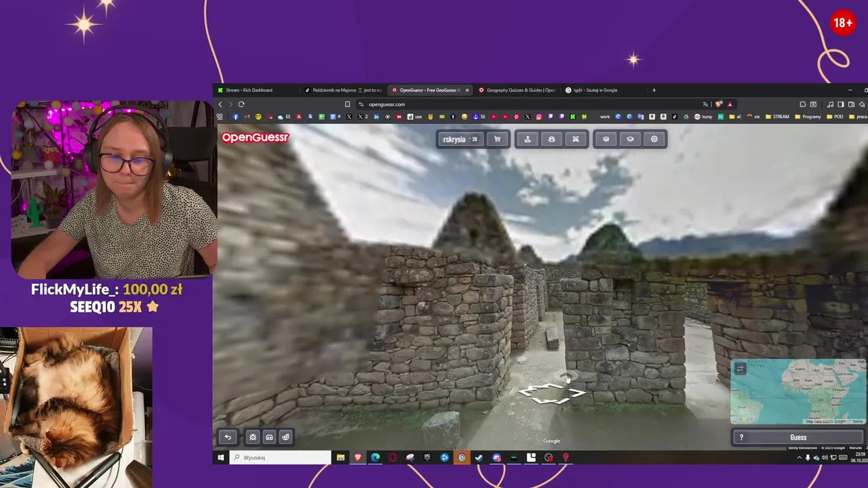Toggle the minimap options slider icon

pos(740,369)
